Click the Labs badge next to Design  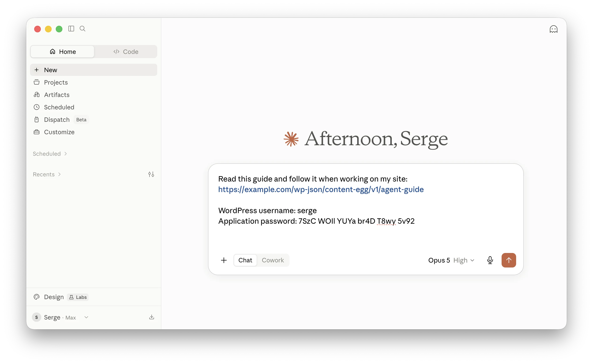point(78,297)
